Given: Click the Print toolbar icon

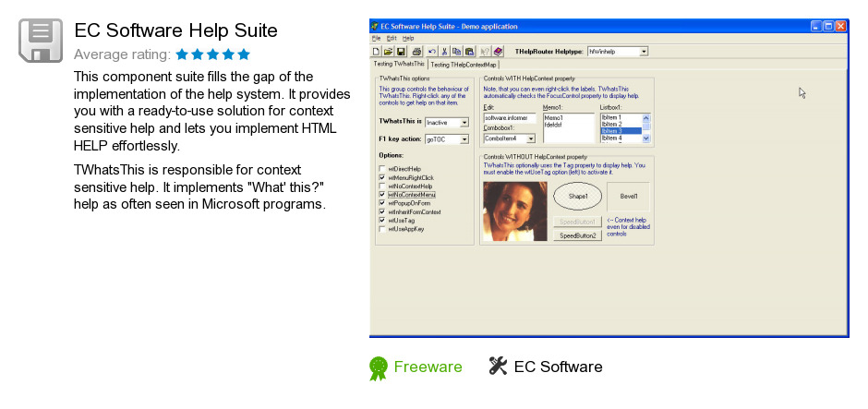Looking at the screenshot, I should tap(416, 52).
